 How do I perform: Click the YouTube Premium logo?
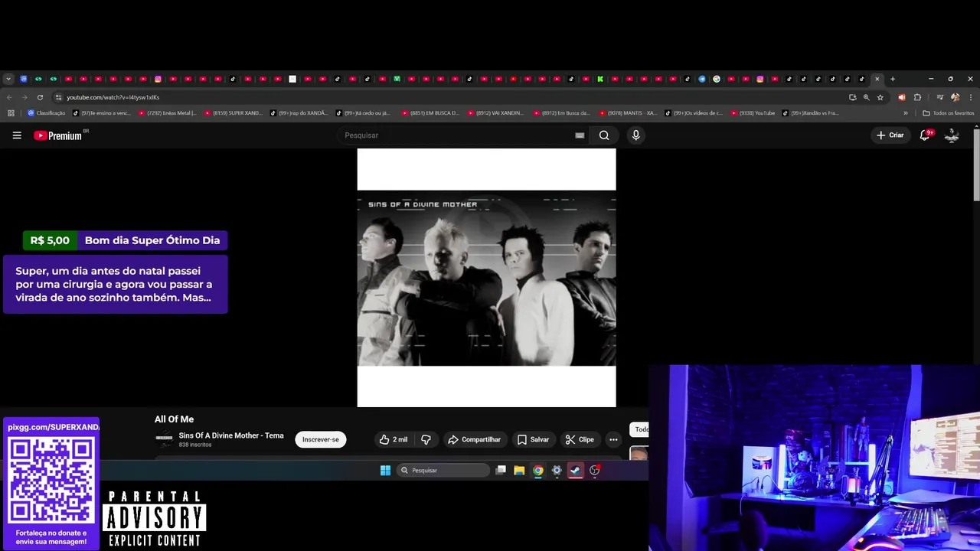(x=58, y=135)
